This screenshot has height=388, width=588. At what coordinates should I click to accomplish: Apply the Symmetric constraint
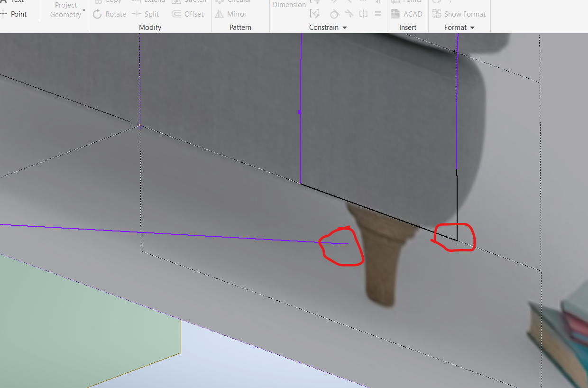[x=363, y=13]
